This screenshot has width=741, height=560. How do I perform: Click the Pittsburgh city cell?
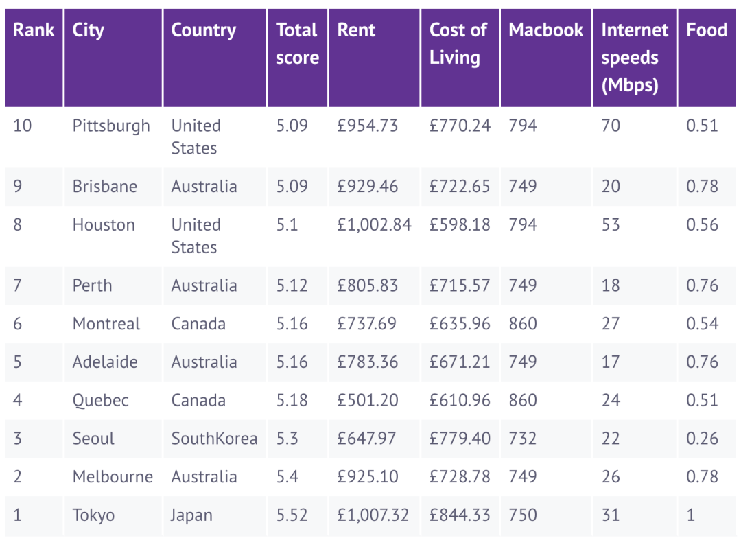tap(111, 126)
